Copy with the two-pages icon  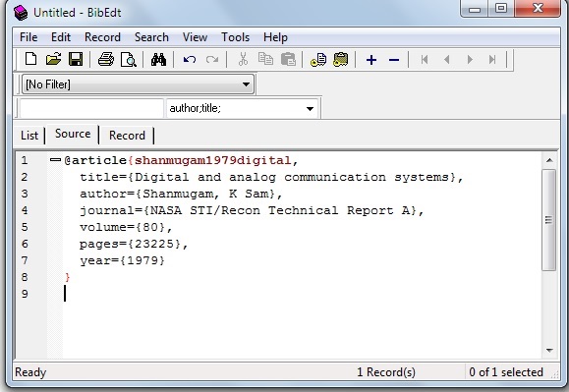click(265, 59)
